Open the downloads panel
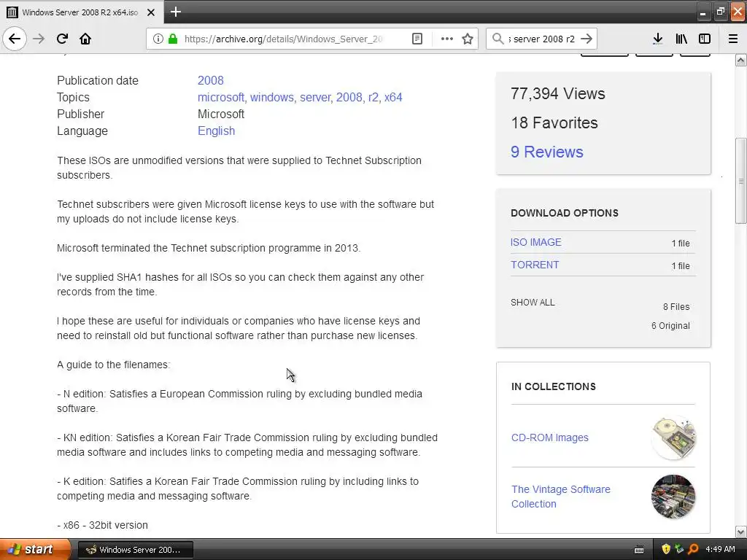The width and height of the screenshot is (747, 560). pos(658,39)
